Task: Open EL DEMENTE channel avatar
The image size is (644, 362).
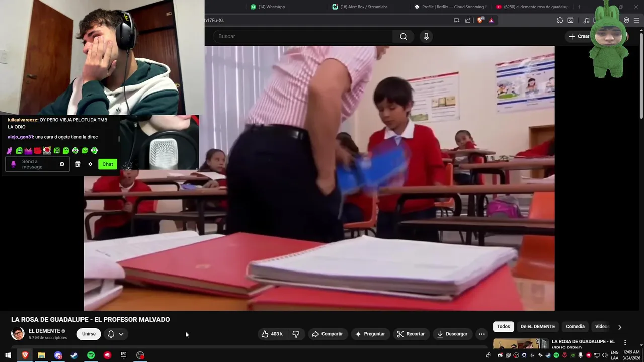Action: click(x=18, y=334)
